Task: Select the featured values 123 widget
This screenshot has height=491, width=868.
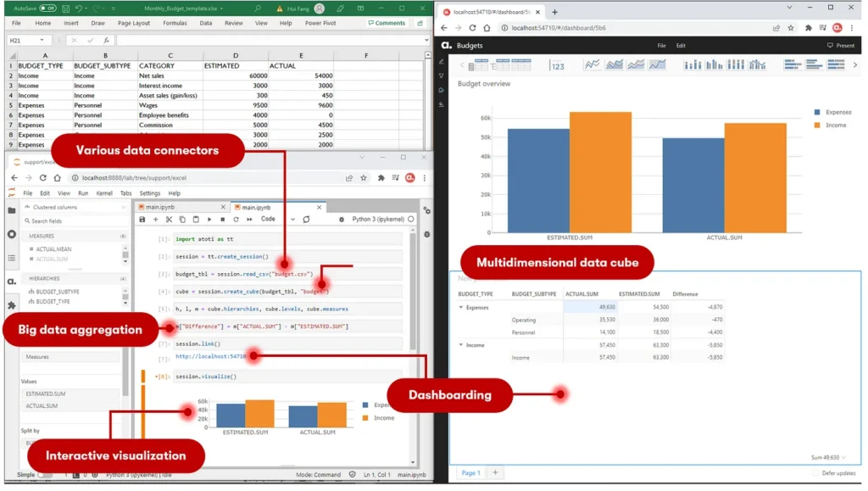Action: 558,66
